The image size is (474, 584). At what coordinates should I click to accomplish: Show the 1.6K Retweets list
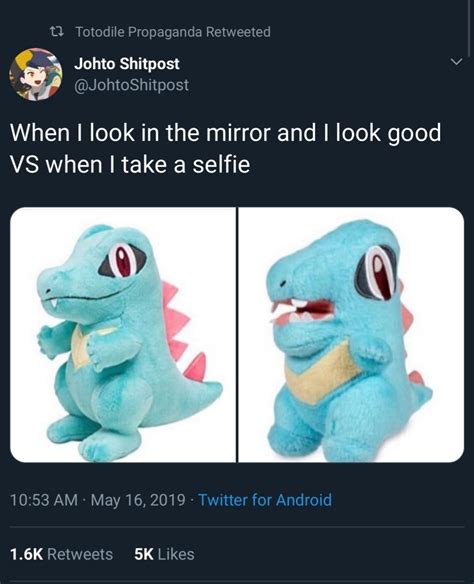pos(61,554)
